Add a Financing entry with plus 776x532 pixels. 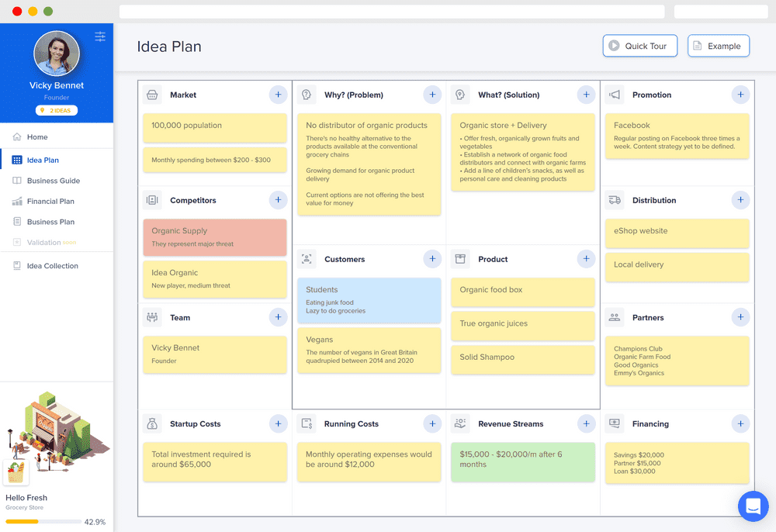point(740,423)
